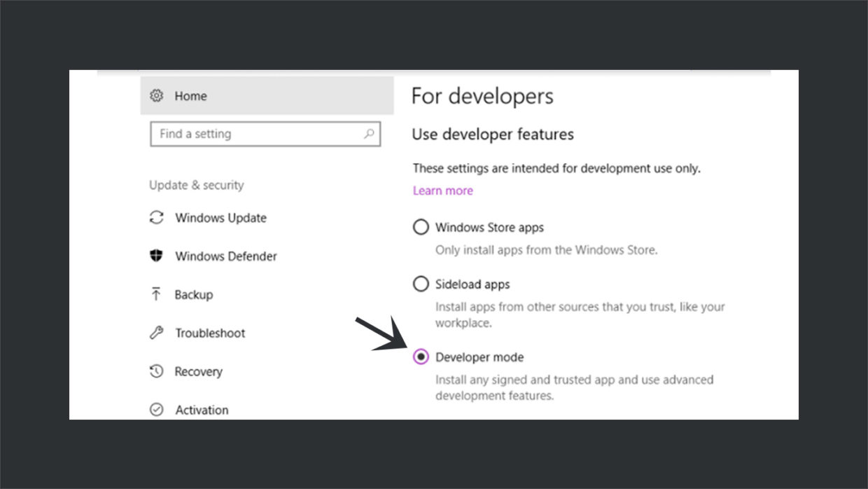868x489 pixels.
Task: Click the magnifier icon in the search box
Action: click(x=369, y=134)
